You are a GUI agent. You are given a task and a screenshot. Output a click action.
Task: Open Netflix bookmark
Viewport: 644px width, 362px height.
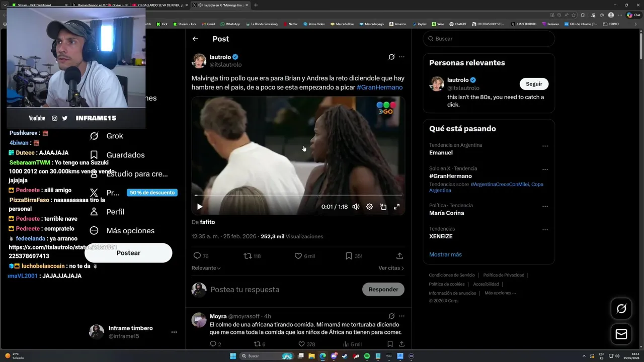click(290, 24)
